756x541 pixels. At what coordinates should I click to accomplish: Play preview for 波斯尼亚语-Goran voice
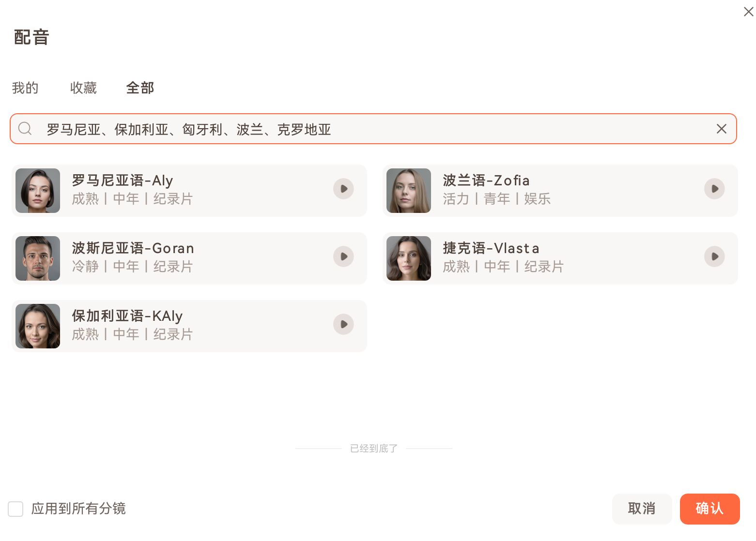tap(343, 256)
